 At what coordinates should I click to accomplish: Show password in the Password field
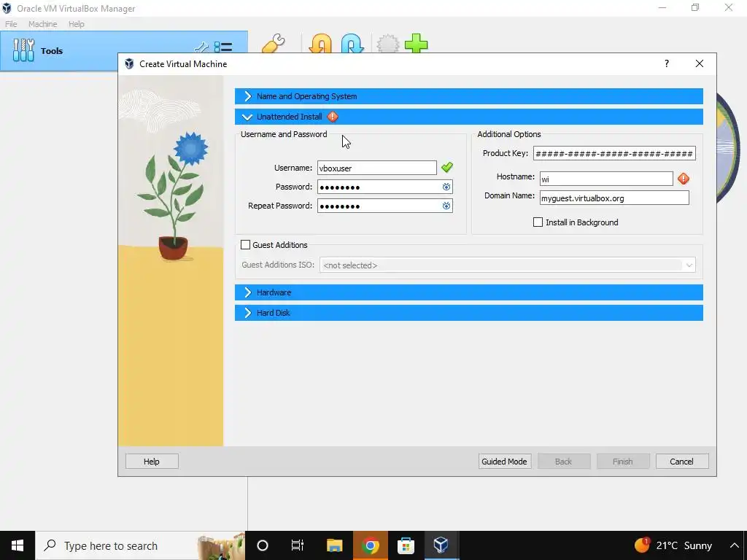pyautogui.click(x=446, y=187)
